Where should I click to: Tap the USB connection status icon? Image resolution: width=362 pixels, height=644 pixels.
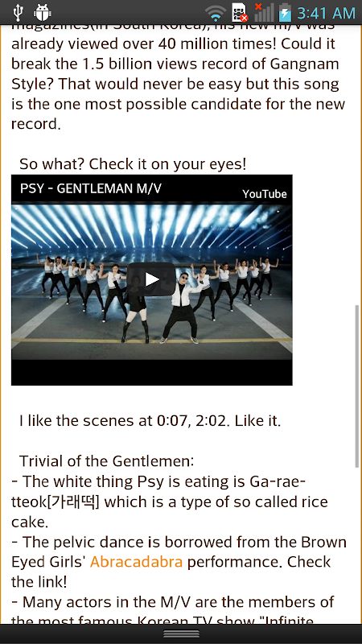[18, 13]
